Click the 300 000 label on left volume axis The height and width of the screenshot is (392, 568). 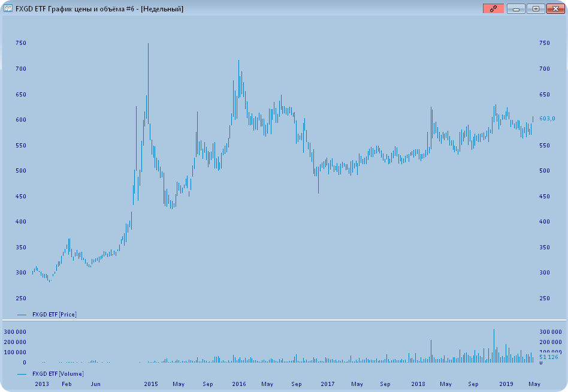(x=15, y=332)
